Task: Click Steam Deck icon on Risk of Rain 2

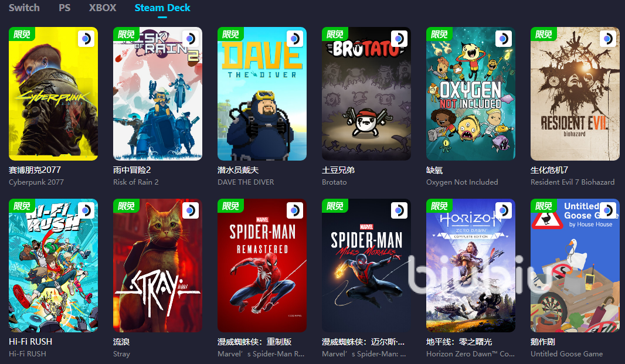Action: (x=190, y=39)
